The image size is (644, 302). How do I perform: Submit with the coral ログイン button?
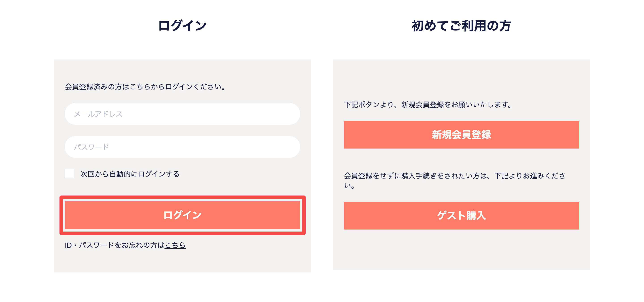tap(182, 215)
